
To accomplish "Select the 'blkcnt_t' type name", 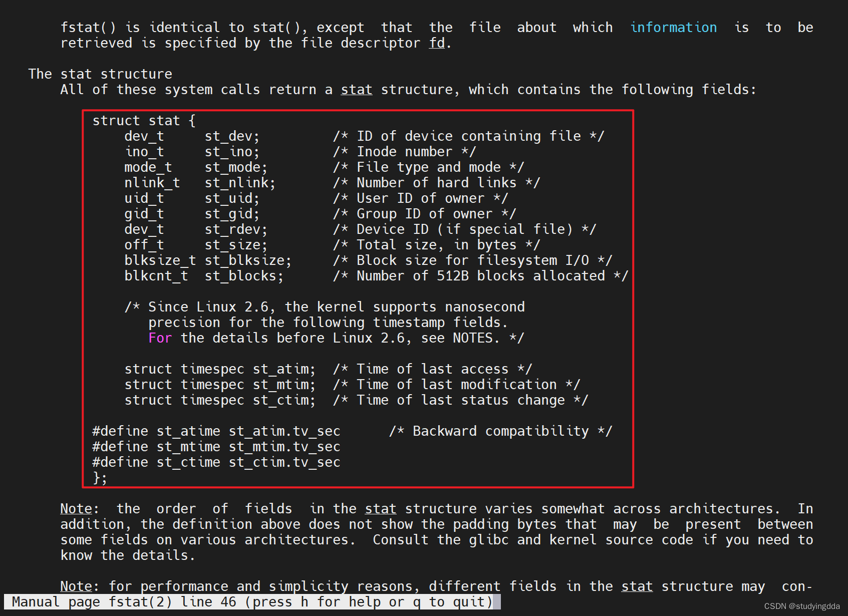I will (x=156, y=276).
